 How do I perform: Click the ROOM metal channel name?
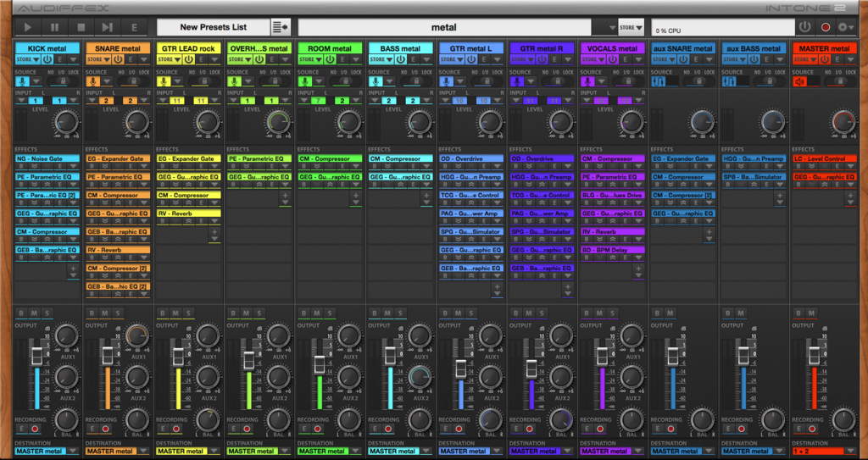pos(330,48)
